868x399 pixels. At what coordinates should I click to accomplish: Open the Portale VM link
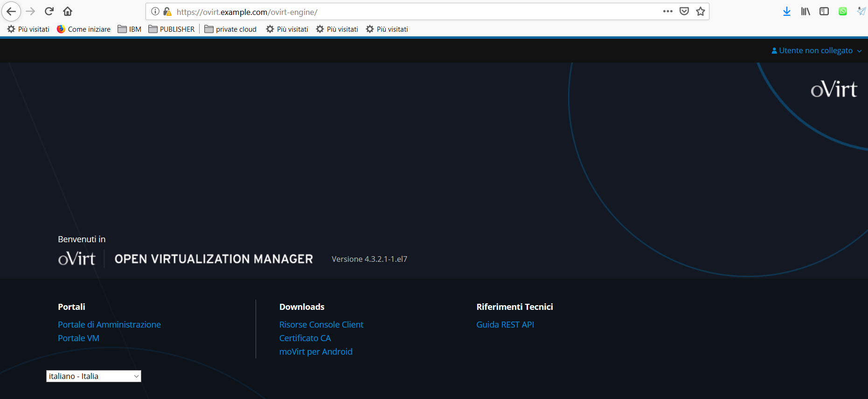(78, 338)
